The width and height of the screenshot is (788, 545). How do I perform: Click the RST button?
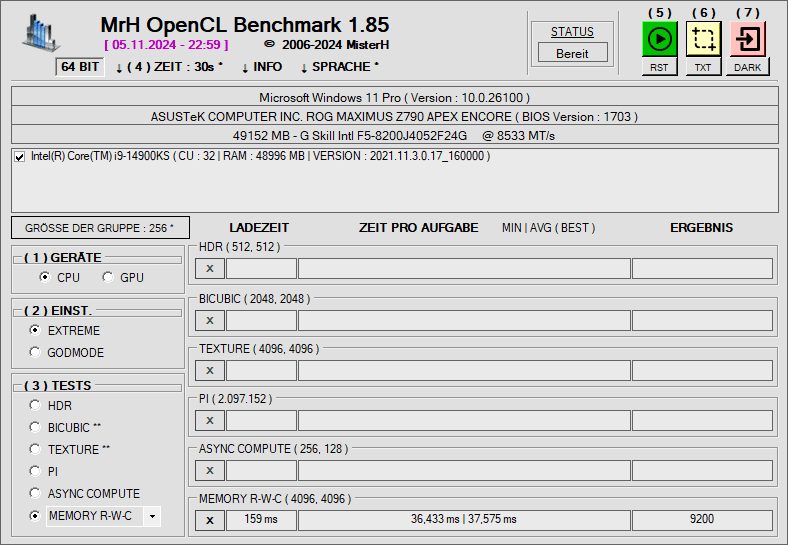click(x=659, y=67)
